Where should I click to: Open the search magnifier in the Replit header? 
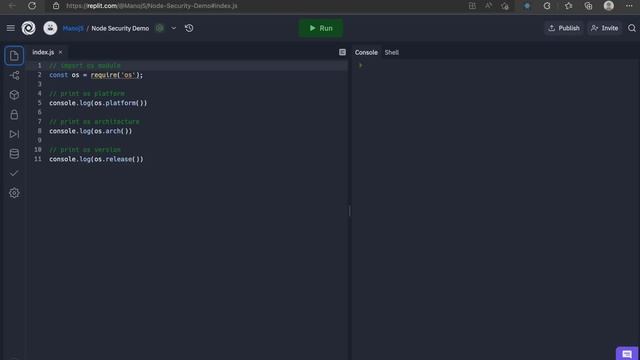[x=632, y=28]
